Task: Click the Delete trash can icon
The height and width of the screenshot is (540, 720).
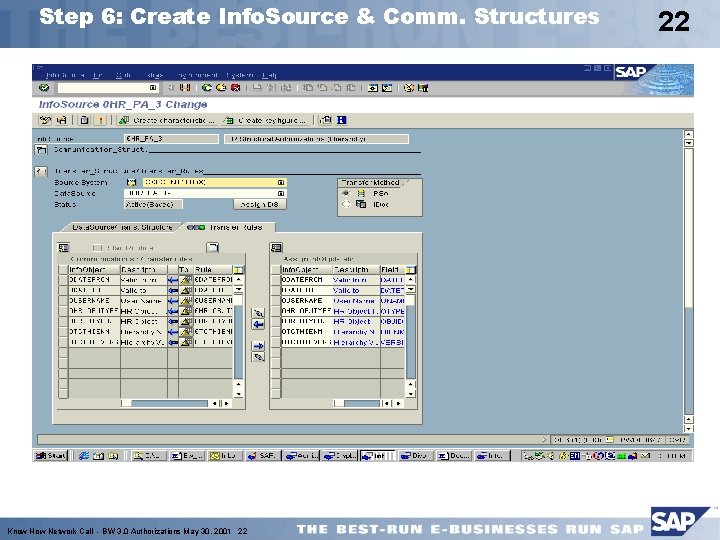Action: pos(84,120)
